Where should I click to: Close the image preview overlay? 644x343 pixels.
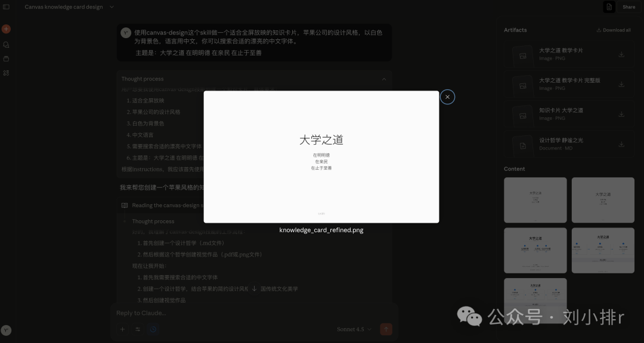447,97
